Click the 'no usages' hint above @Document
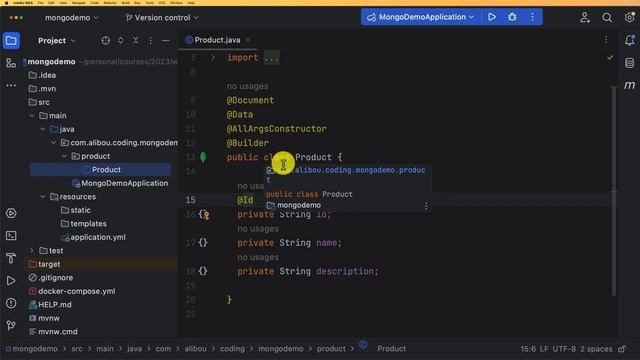This screenshot has height=360, width=640. pos(248,86)
